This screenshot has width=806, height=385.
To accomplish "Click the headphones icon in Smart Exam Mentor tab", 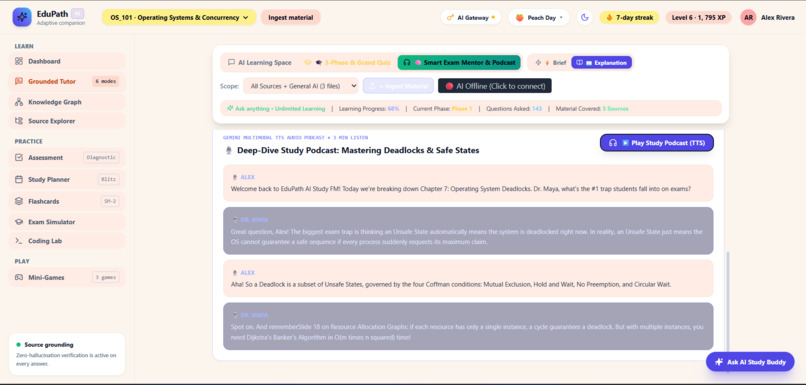I will point(407,63).
